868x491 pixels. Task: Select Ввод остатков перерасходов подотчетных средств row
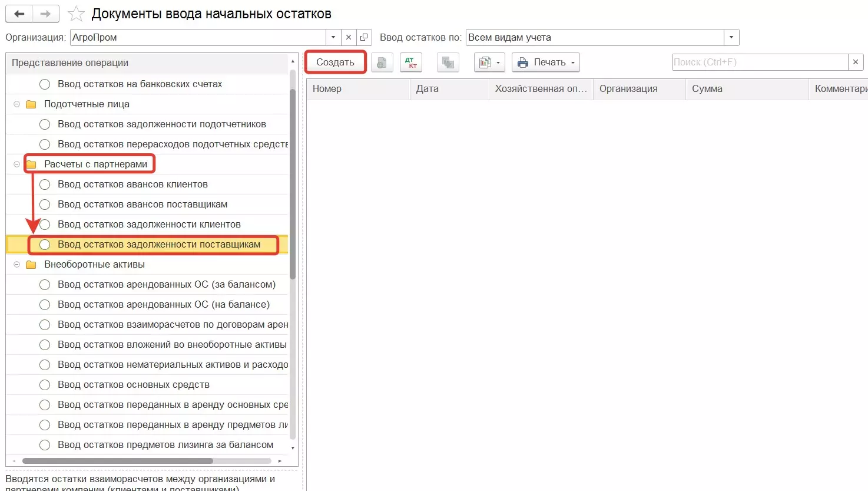(147, 144)
